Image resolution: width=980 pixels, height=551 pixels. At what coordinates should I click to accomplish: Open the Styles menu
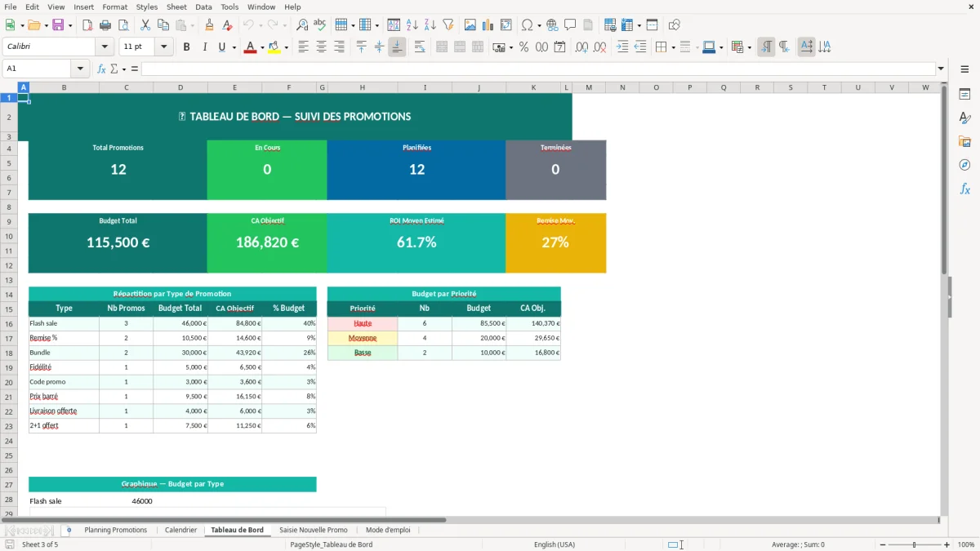tap(147, 7)
